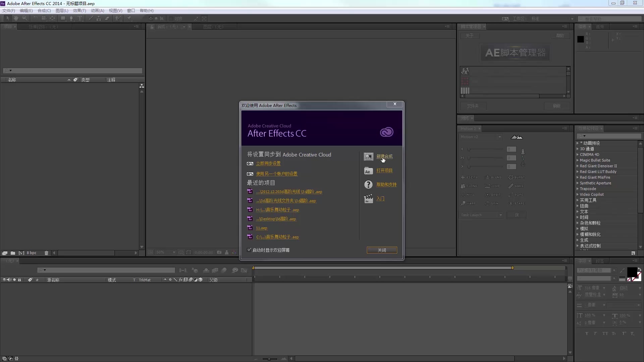Image resolution: width=644 pixels, height=362 pixels.
Task: Click the 关闭 close button in dialog
Action: [x=382, y=250]
